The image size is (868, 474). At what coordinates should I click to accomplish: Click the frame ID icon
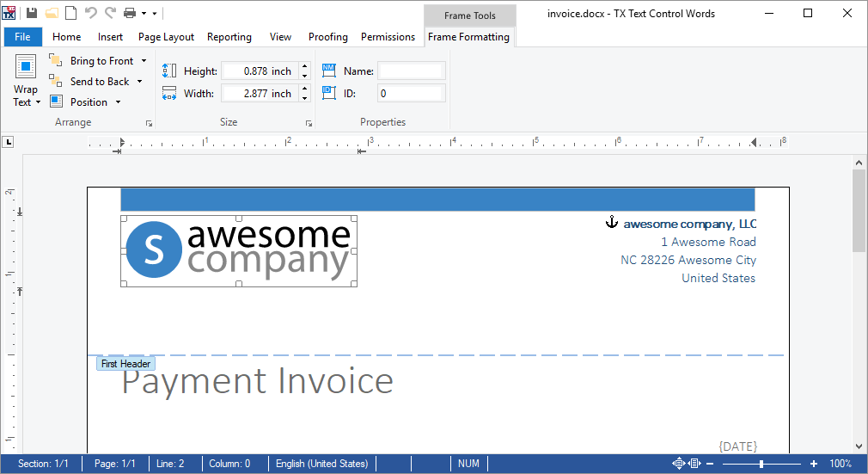(x=329, y=93)
